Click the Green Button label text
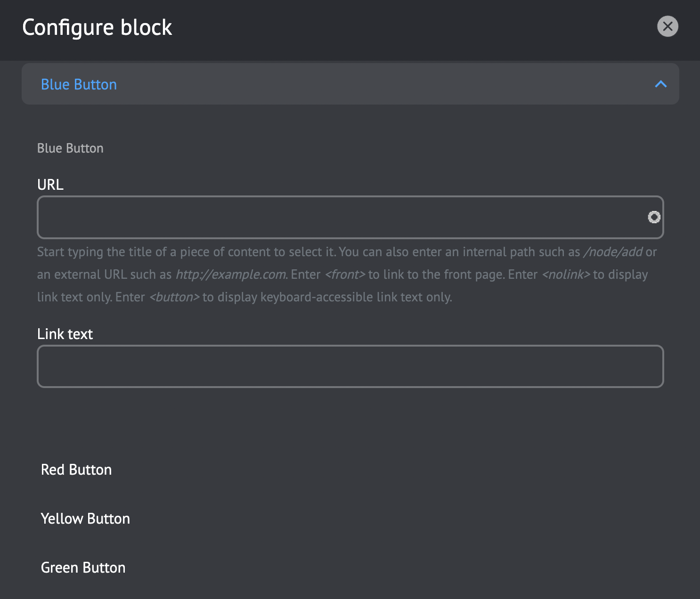 point(83,567)
